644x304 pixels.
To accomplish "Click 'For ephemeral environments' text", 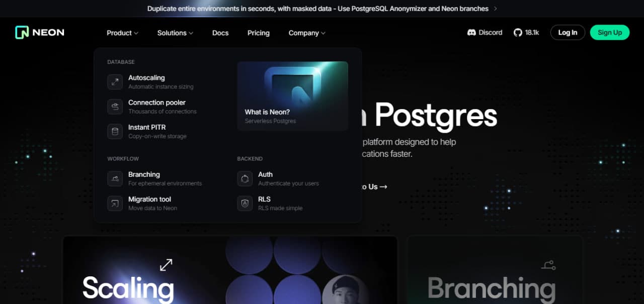I will coord(165,183).
